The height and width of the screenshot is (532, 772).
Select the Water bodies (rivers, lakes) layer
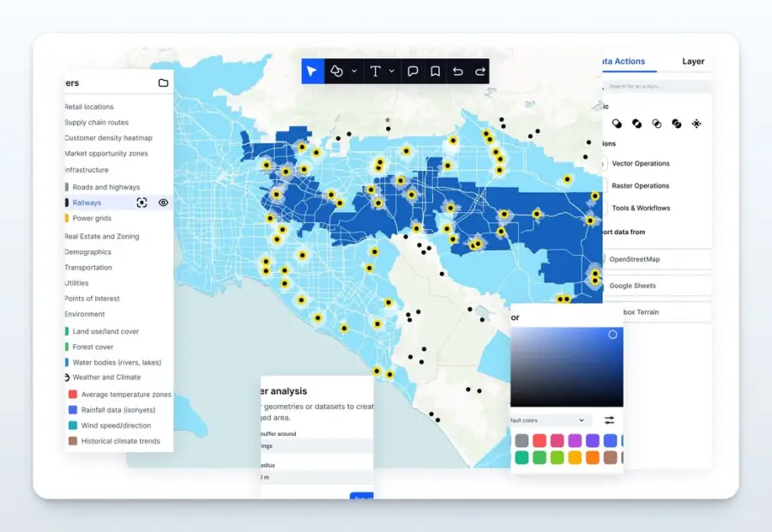pos(118,363)
